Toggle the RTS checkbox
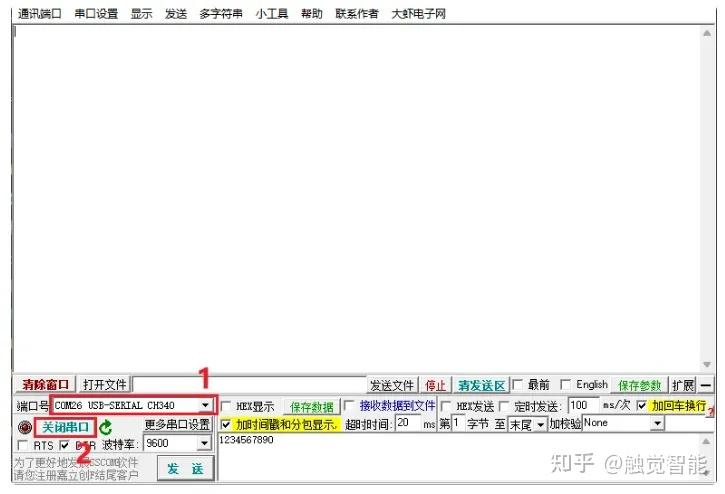The height and width of the screenshot is (494, 725). [x=22, y=445]
